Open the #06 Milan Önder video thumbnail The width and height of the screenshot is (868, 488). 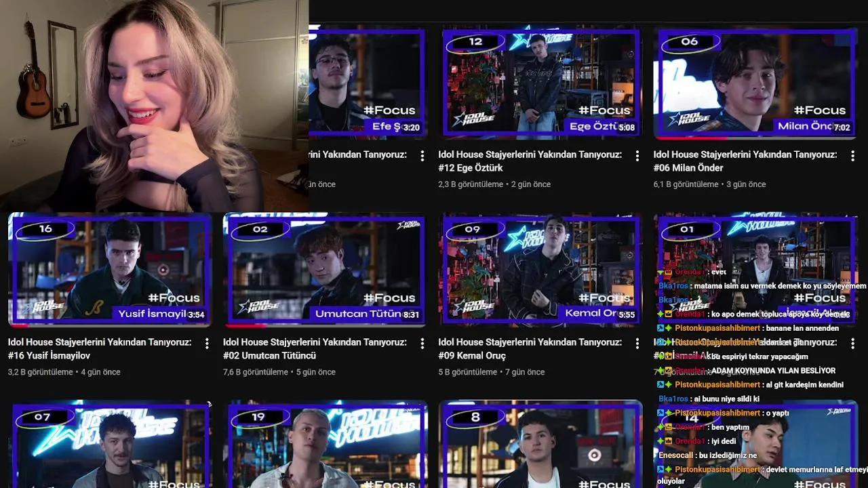[x=755, y=83]
